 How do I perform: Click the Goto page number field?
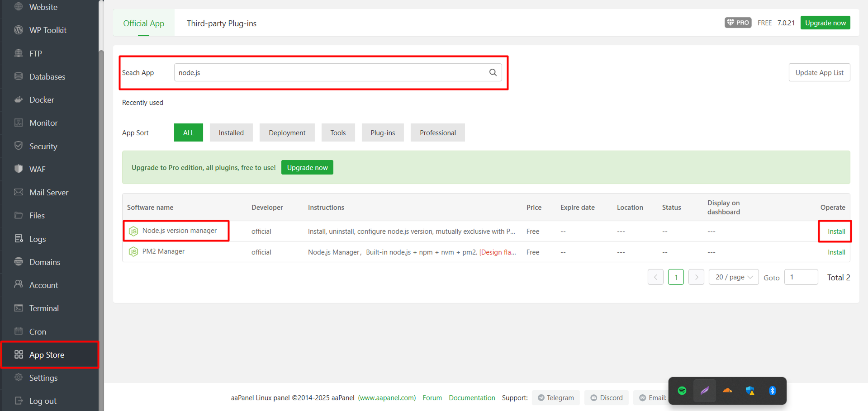[x=801, y=277]
